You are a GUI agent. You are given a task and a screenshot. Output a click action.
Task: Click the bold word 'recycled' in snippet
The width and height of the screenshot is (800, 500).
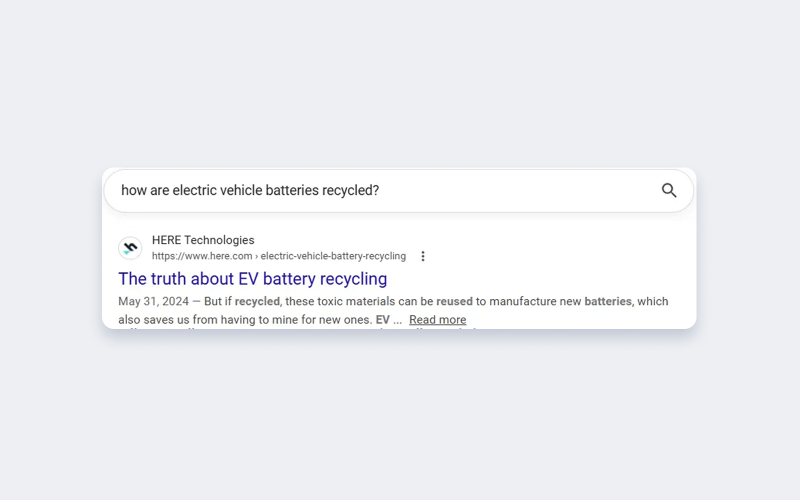[257, 302]
